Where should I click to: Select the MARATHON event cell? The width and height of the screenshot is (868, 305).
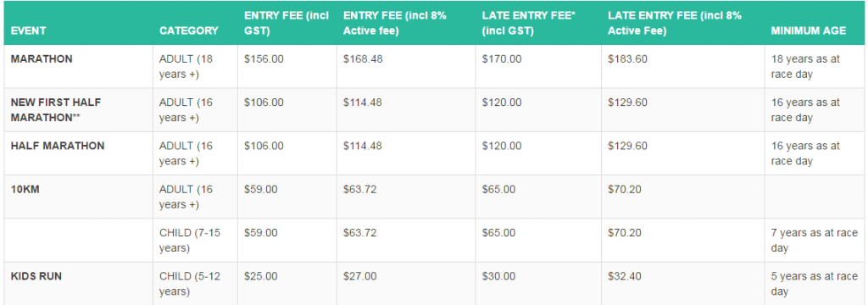coord(42,58)
